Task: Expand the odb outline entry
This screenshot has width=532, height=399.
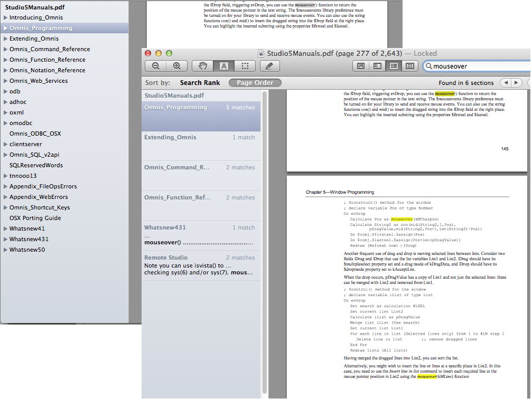Action: tap(5, 91)
